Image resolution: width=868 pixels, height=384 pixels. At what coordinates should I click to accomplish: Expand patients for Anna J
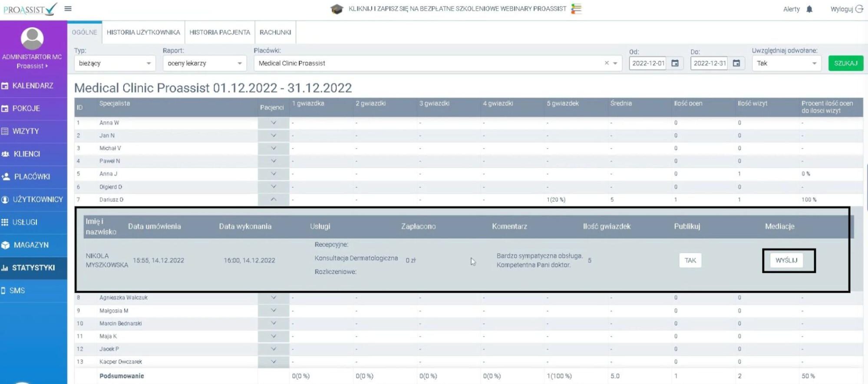tap(274, 174)
